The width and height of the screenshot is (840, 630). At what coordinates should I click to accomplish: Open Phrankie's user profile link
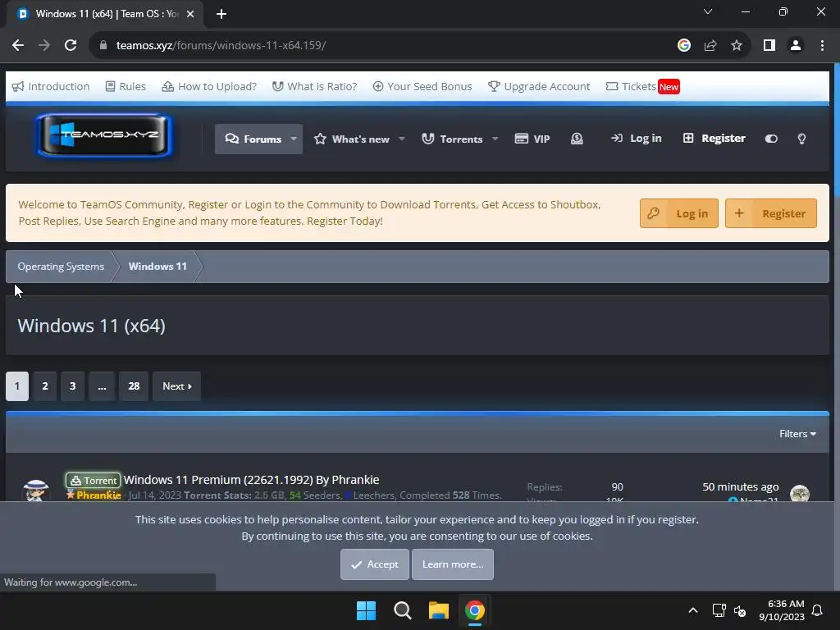click(x=98, y=495)
